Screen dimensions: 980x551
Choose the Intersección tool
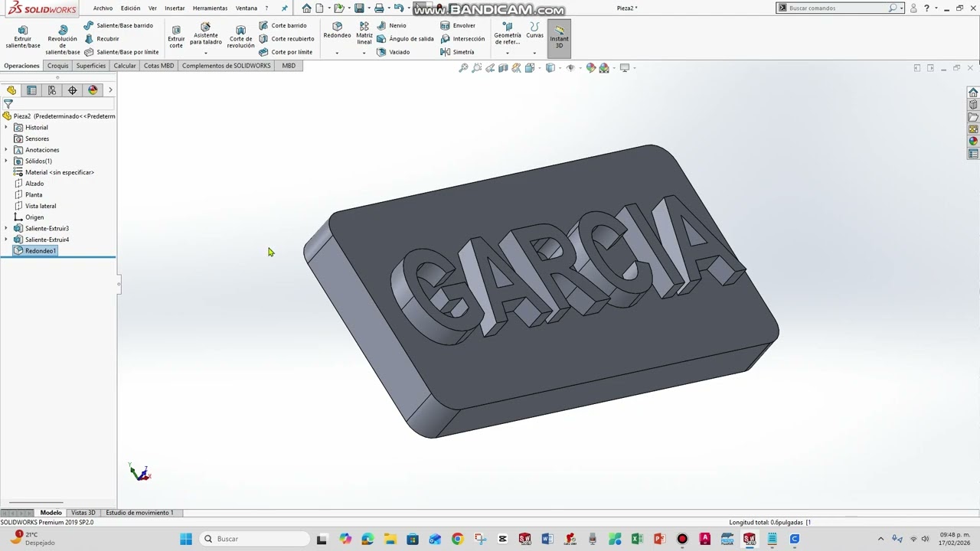pos(462,39)
